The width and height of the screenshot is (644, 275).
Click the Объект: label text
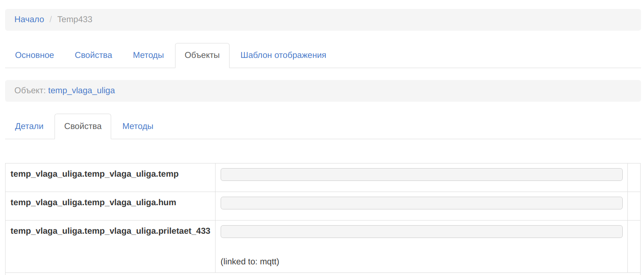point(30,91)
